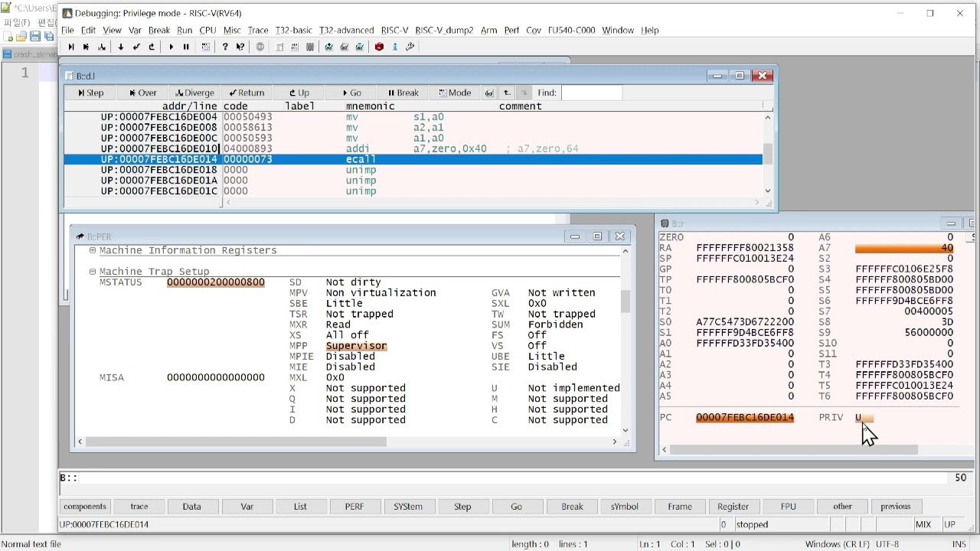Open the CPU menu

click(x=207, y=30)
